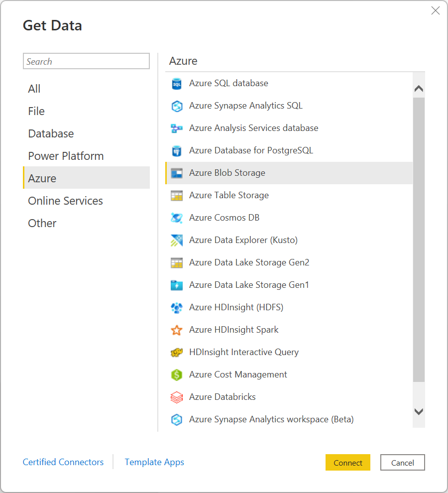This screenshot has width=448, height=493.
Task: Select the All connectors category
Action: click(x=34, y=88)
